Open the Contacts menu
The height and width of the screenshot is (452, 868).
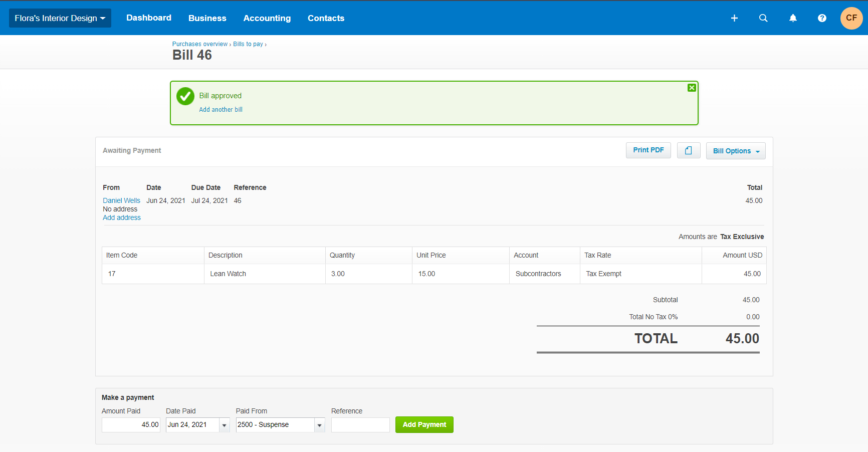point(326,18)
